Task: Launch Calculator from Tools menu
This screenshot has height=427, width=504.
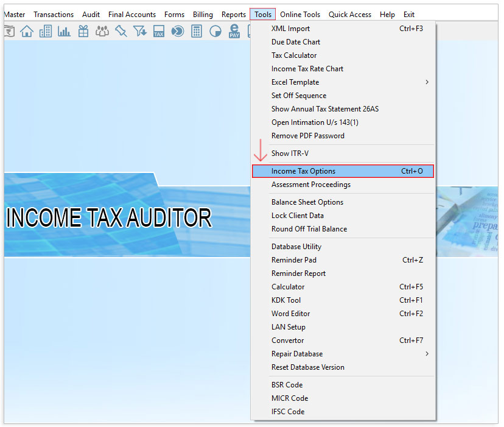Action: 343,287
